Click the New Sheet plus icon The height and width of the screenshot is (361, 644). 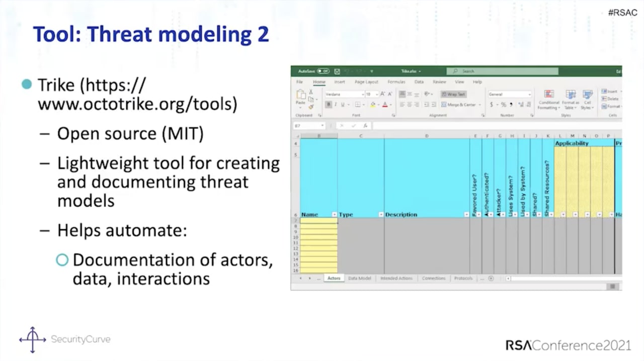(x=491, y=278)
